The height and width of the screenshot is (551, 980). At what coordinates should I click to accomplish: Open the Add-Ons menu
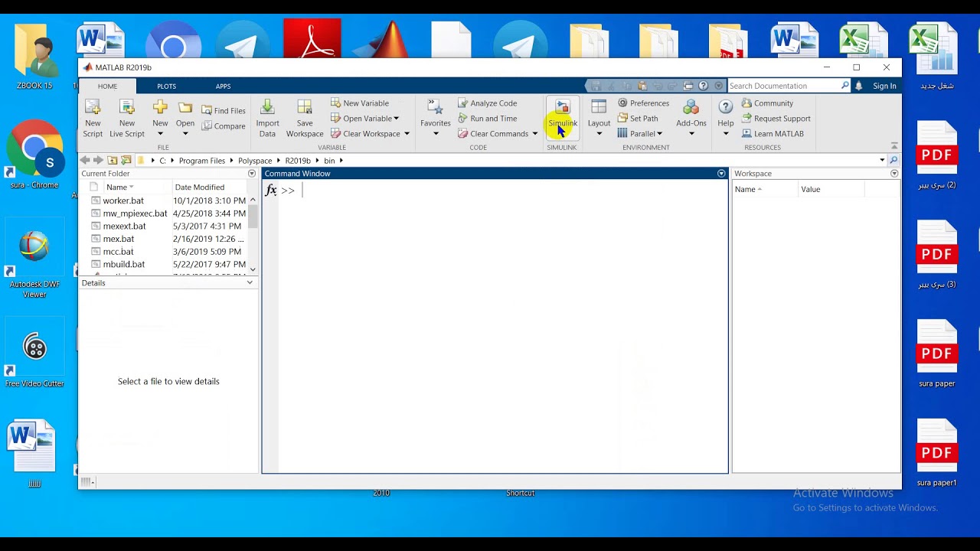691,118
